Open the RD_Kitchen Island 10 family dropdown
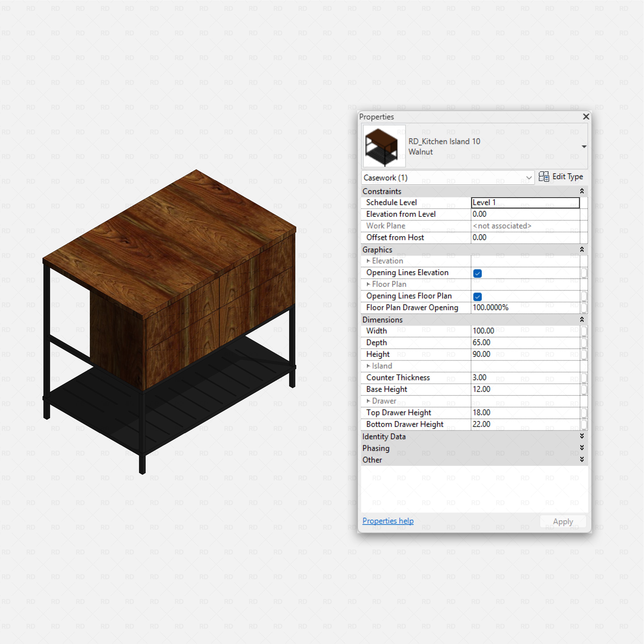Screen dimensions: 644x644 (584, 146)
